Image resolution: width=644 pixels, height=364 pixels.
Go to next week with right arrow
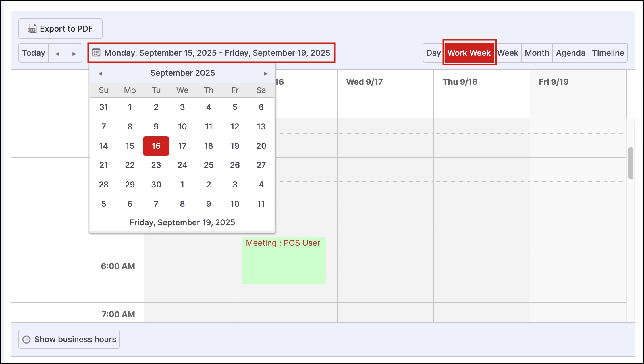(x=74, y=53)
